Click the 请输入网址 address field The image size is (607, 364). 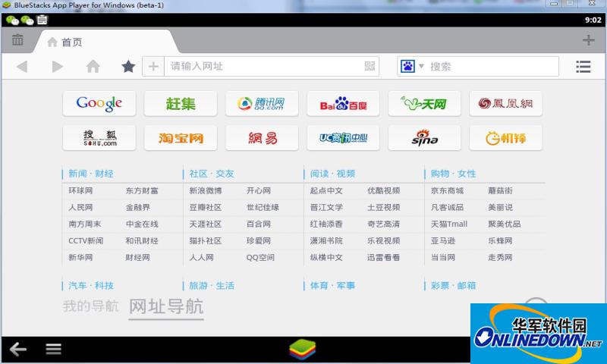coord(263,67)
